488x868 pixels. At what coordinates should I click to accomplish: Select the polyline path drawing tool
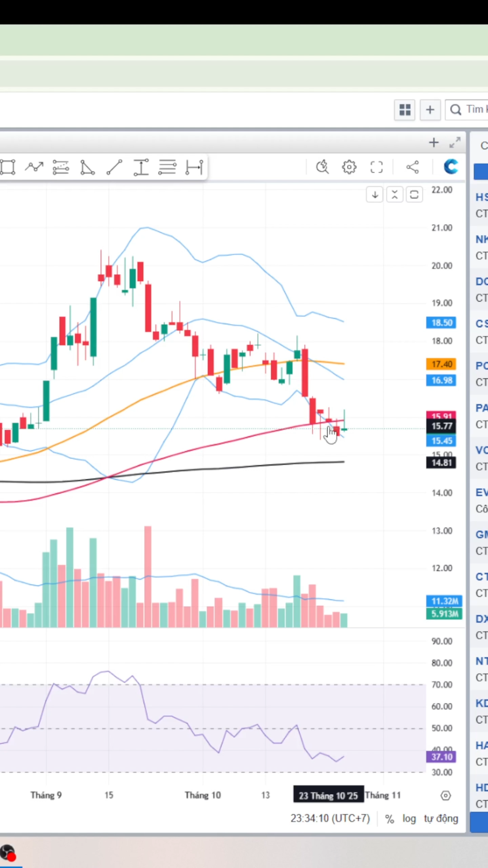coord(34,167)
